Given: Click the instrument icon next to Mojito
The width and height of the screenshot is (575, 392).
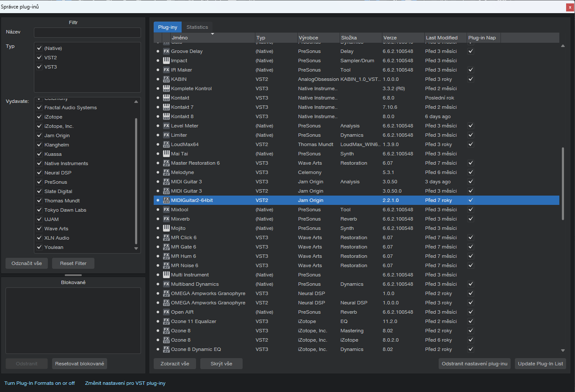Looking at the screenshot, I should pyautogui.click(x=166, y=228).
